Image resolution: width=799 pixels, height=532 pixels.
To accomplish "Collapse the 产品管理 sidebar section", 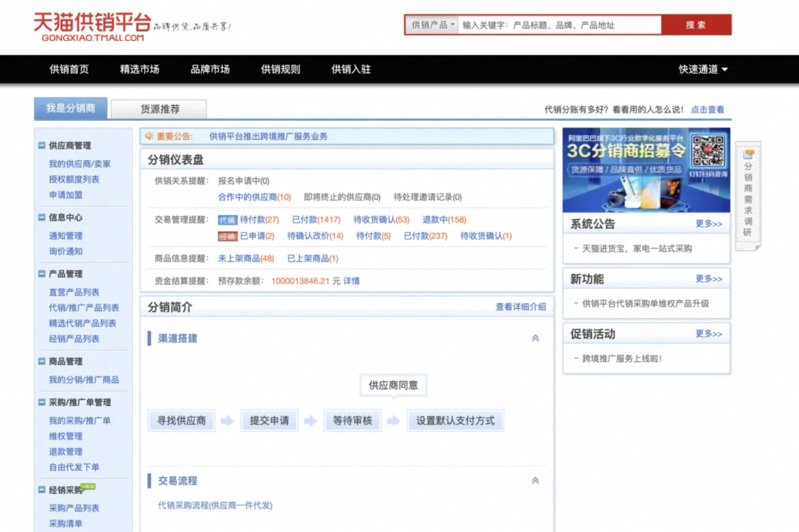I will coord(42,274).
